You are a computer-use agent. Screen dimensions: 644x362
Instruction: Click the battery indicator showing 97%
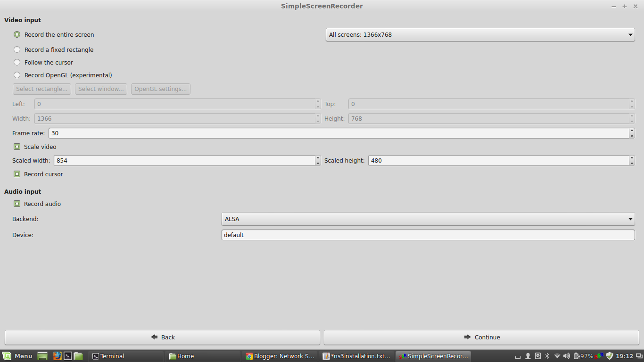tap(583, 356)
